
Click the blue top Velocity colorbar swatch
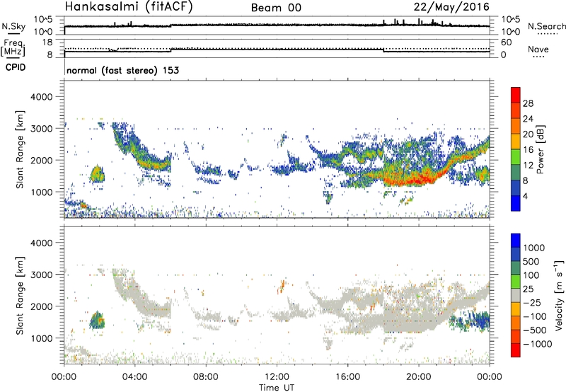(x=516, y=241)
